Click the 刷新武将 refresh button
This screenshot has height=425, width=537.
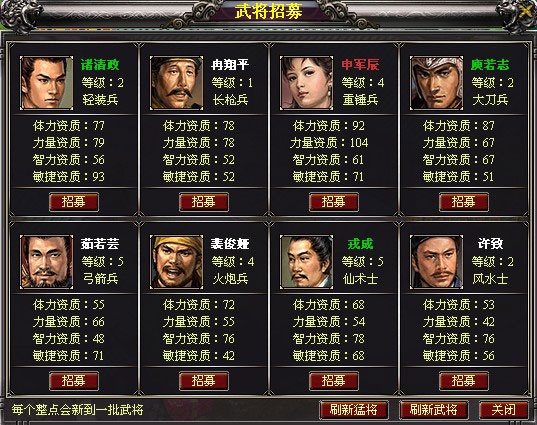434,410
